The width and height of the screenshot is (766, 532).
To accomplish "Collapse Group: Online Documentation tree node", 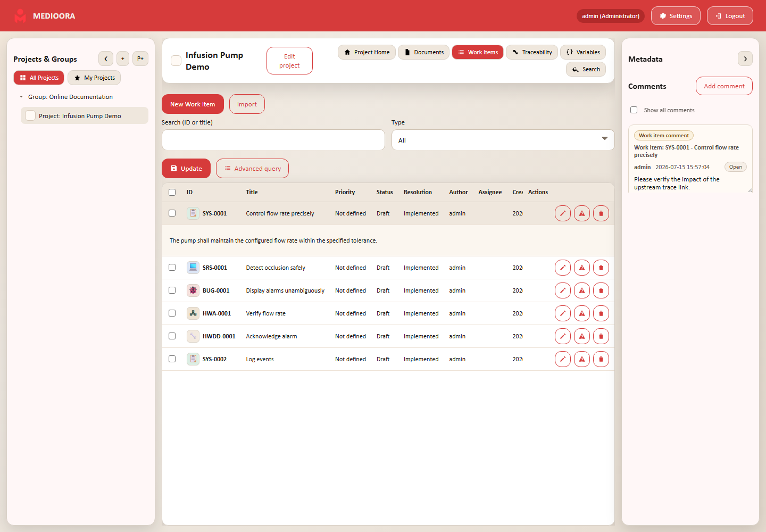I will pyautogui.click(x=21, y=97).
